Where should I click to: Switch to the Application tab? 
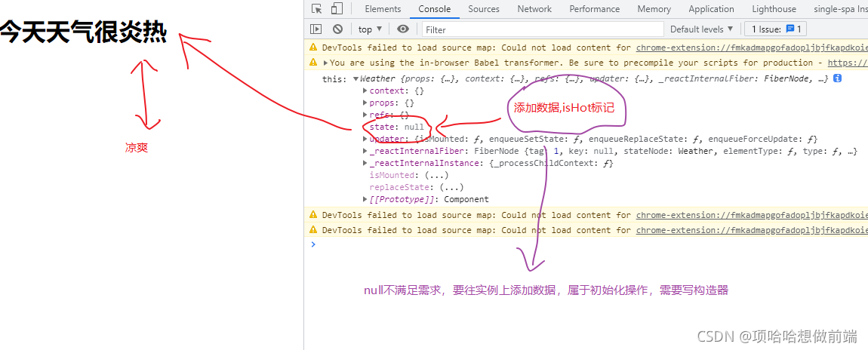pos(711,9)
